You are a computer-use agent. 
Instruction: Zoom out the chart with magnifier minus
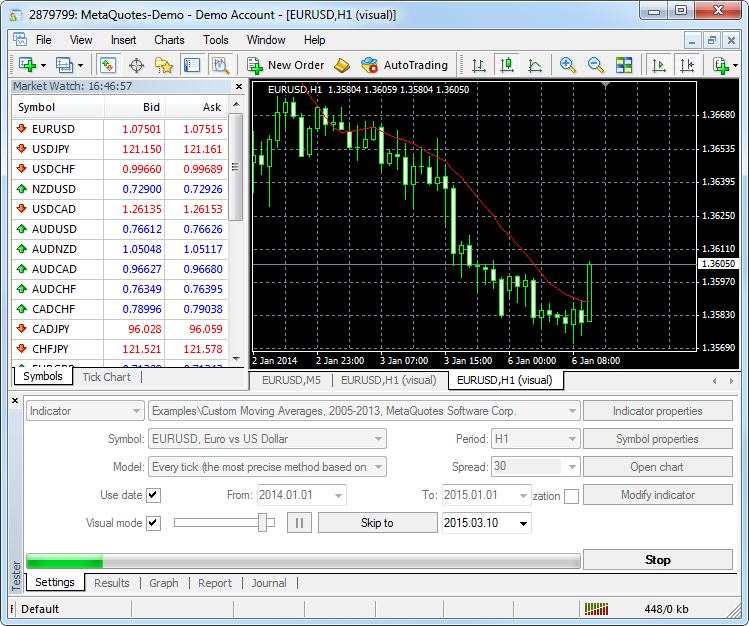pos(596,65)
